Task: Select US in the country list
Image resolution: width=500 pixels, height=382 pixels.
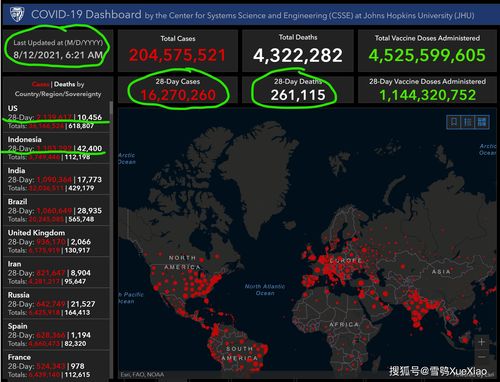Action: point(56,117)
